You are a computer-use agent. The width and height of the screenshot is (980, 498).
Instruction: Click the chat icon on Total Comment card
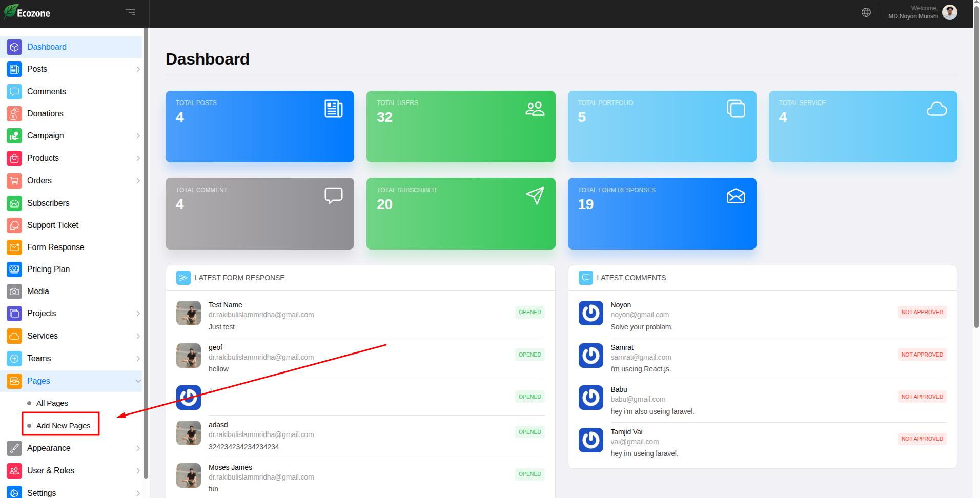coord(334,195)
